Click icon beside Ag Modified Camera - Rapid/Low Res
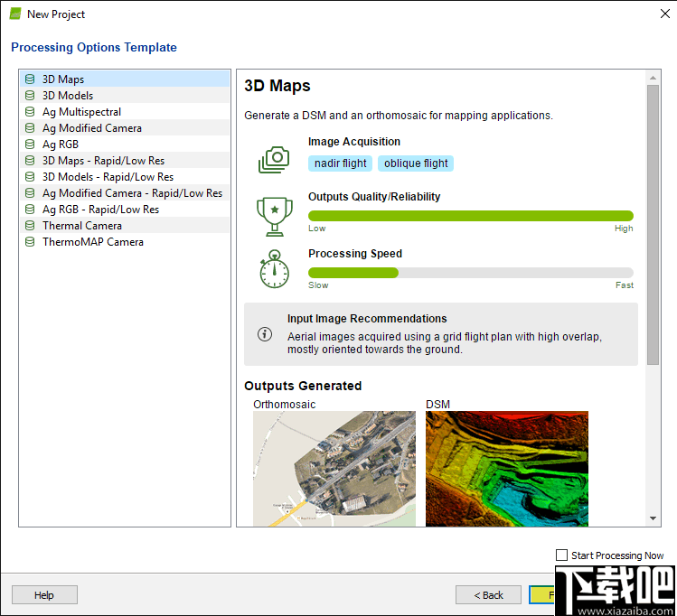677x616 pixels. coord(30,192)
